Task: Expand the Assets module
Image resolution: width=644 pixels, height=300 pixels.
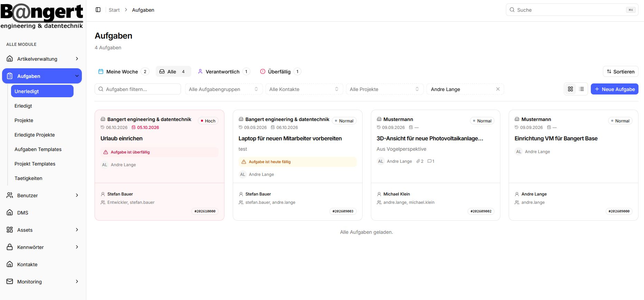Action: (77, 230)
